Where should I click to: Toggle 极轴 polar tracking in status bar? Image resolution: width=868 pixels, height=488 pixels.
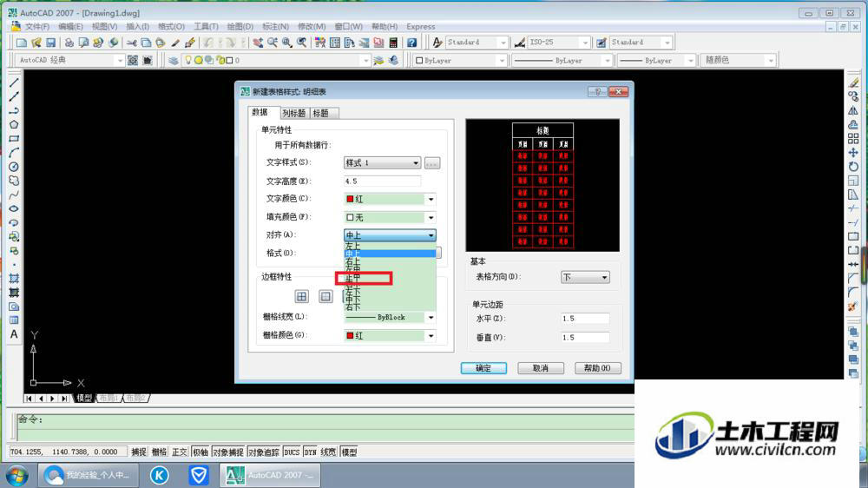(200, 452)
